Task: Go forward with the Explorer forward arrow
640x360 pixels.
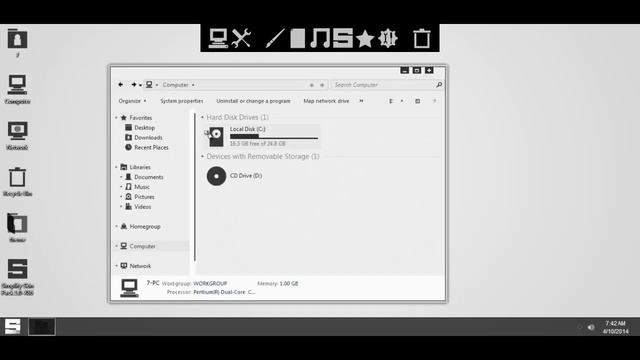Action: [x=133, y=84]
